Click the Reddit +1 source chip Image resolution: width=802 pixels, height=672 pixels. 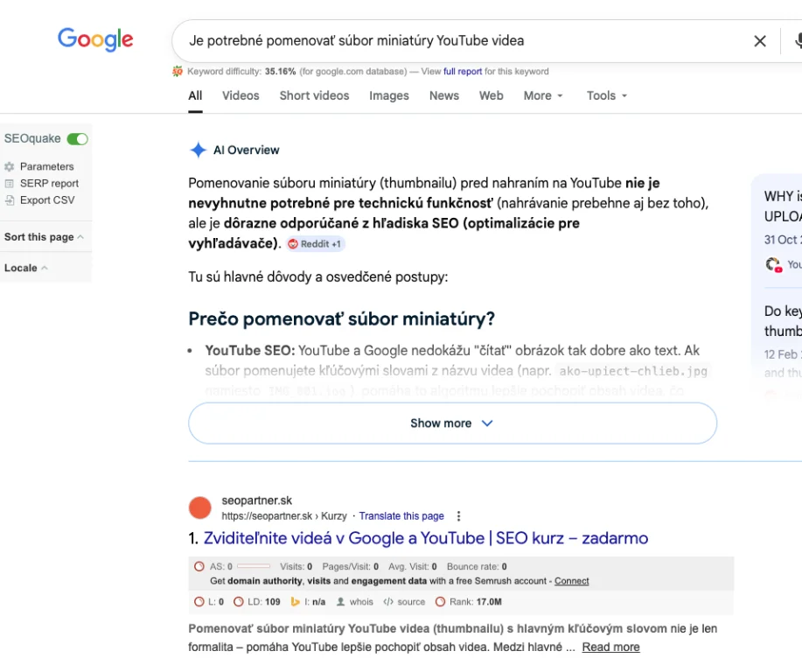coord(315,244)
